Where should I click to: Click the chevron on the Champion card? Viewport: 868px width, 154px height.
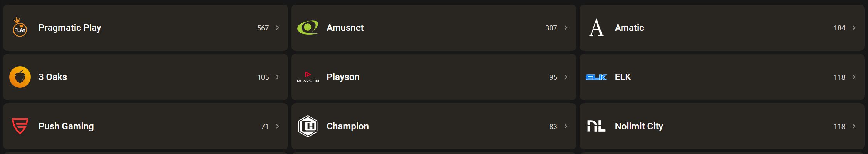(x=566, y=126)
